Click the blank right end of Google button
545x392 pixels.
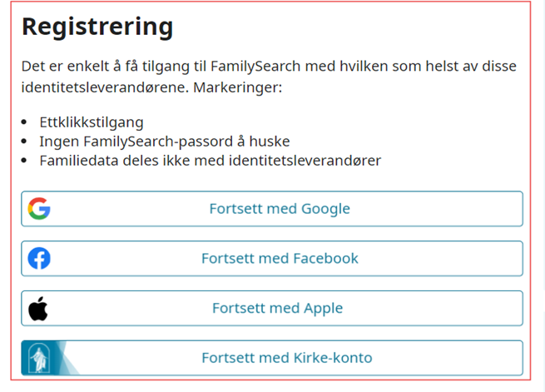pos(483,209)
